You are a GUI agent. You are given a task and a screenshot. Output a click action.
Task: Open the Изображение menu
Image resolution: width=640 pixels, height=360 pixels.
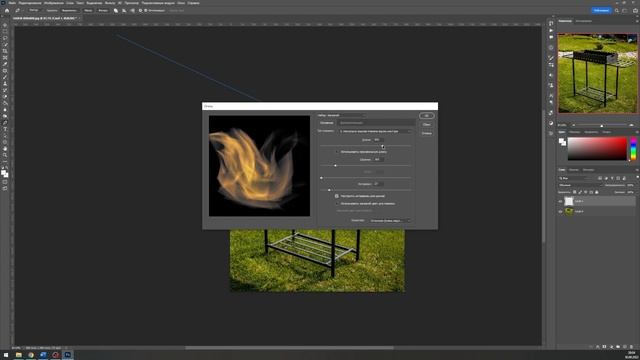pos(54,3)
